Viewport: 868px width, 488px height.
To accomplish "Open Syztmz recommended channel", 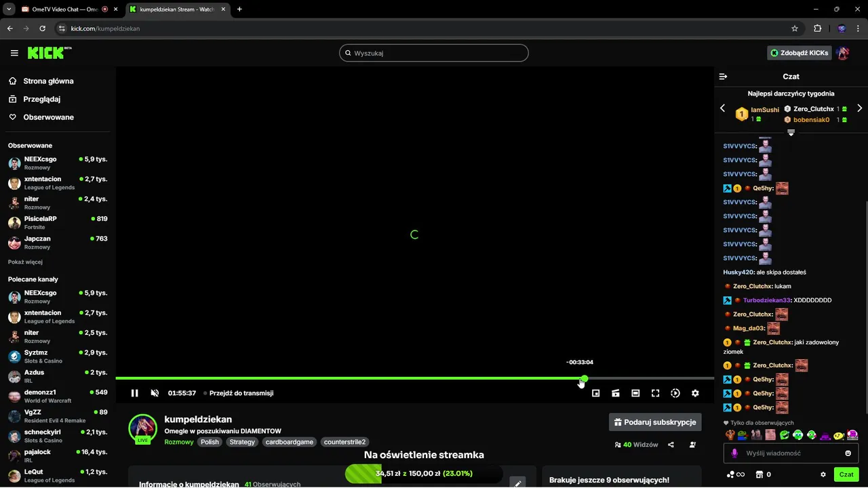I will pos(58,357).
